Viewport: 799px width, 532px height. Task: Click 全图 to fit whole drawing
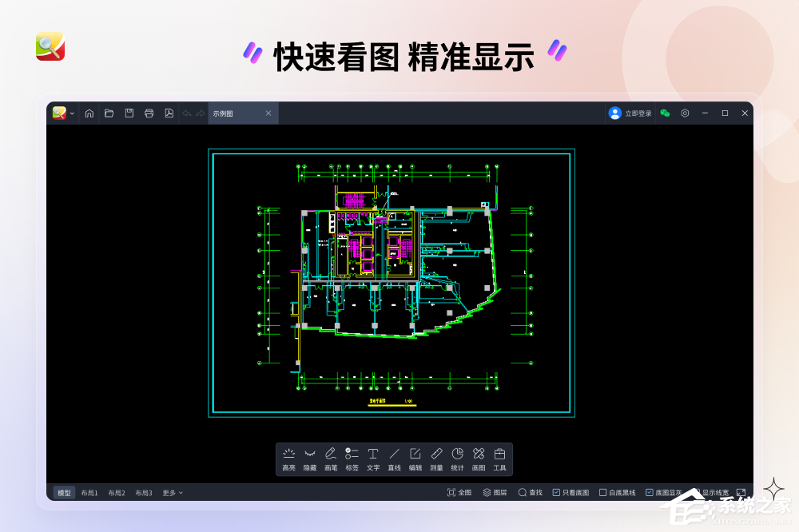click(x=459, y=492)
